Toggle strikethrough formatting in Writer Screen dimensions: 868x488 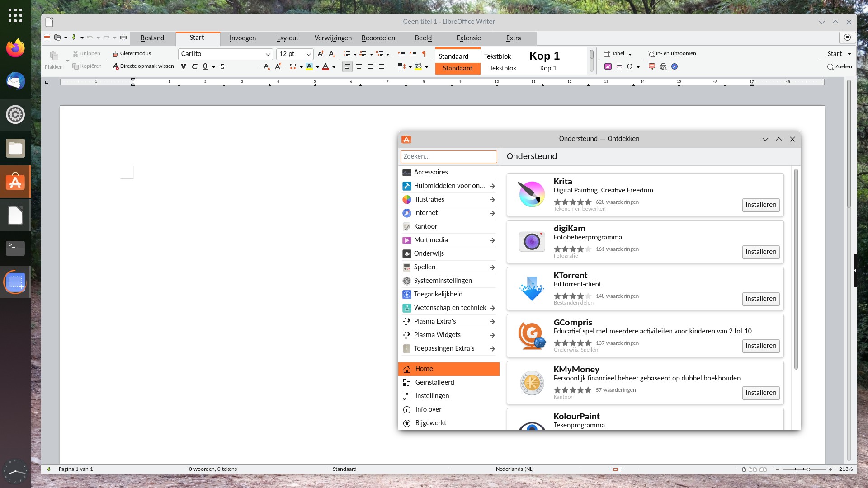click(x=222, y=67)
